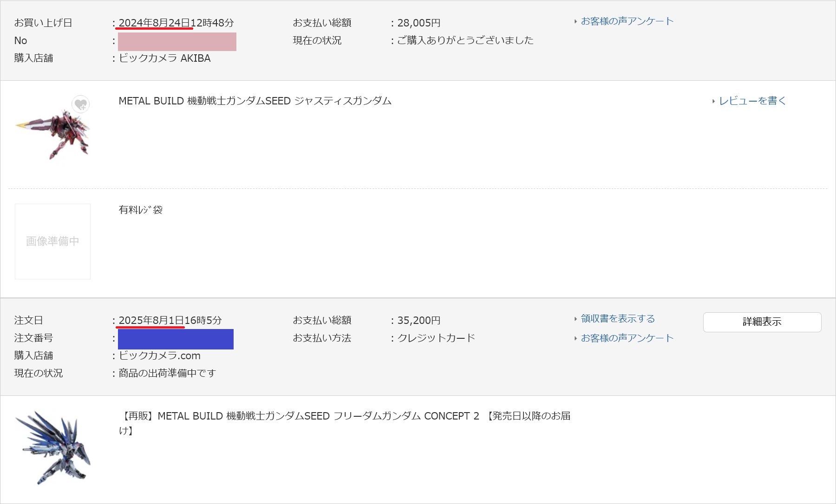Click the METAL BUILD ジャスティスガンダム product title

(255, 101)
